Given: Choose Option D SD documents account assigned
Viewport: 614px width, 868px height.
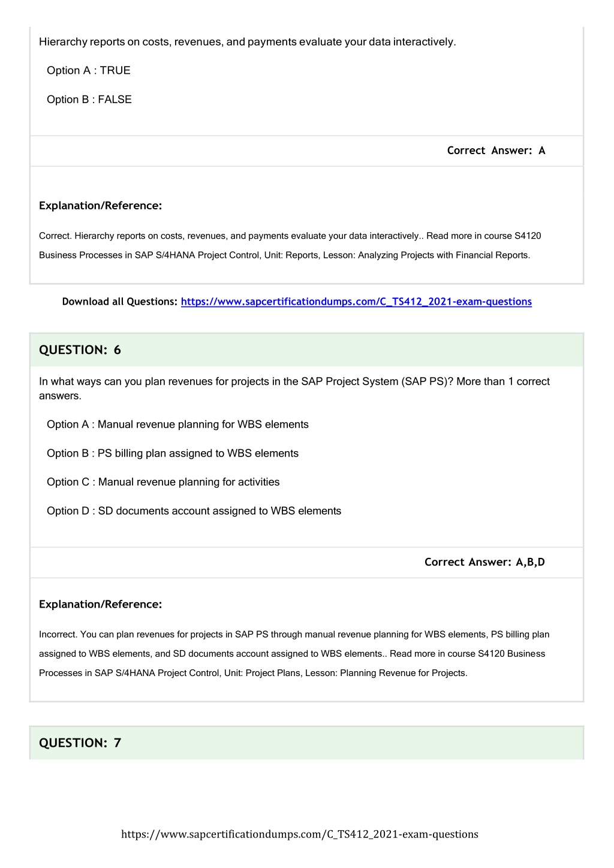Looking at the screenshot, I should pos(194,511).
